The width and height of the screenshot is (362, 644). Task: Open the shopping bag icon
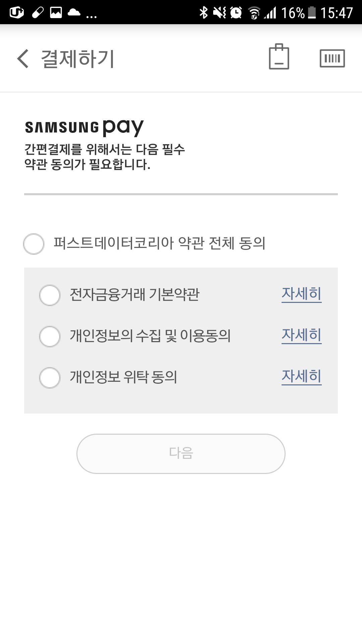point(279,56)
